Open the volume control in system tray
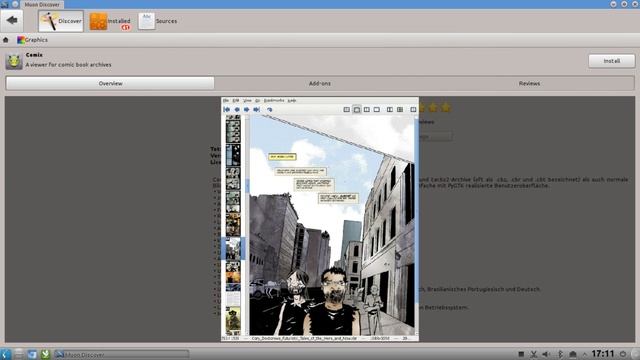This screenshot has width=640, height=360. [546, 354]
